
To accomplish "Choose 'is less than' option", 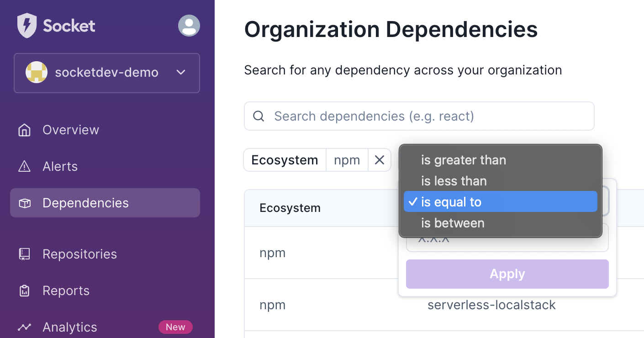I will click(x=501, y=181).
